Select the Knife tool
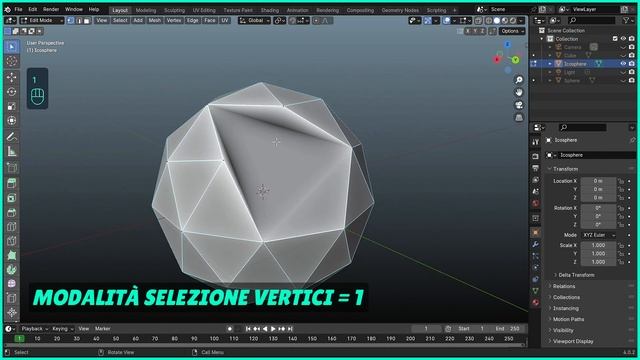The image size is (640, 360). pyautogui.click(x=12, y=241)
